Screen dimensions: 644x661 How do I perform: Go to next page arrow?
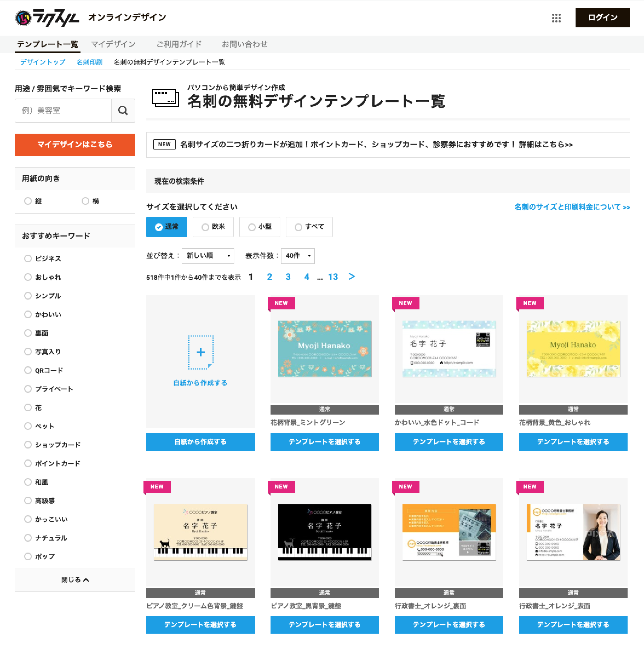point(351,277)
